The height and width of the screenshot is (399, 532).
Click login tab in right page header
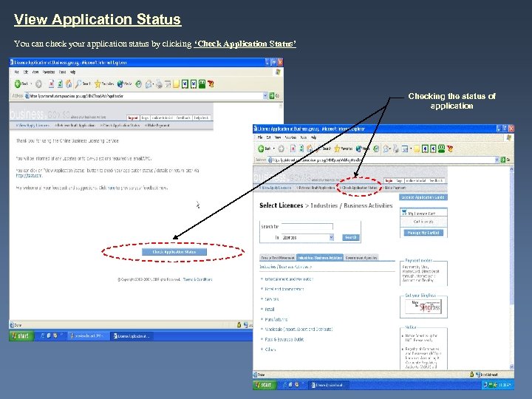tap(389, 181)
